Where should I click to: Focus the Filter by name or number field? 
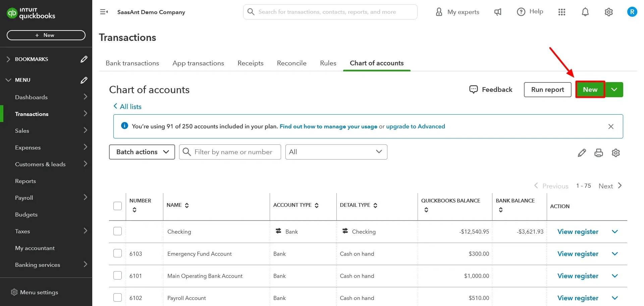[x=230, y=152]
